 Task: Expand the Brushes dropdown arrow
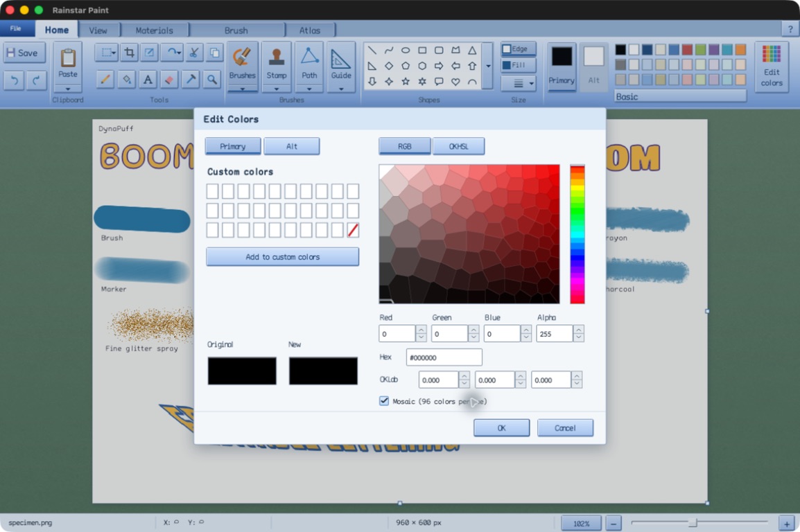[242, 89]
